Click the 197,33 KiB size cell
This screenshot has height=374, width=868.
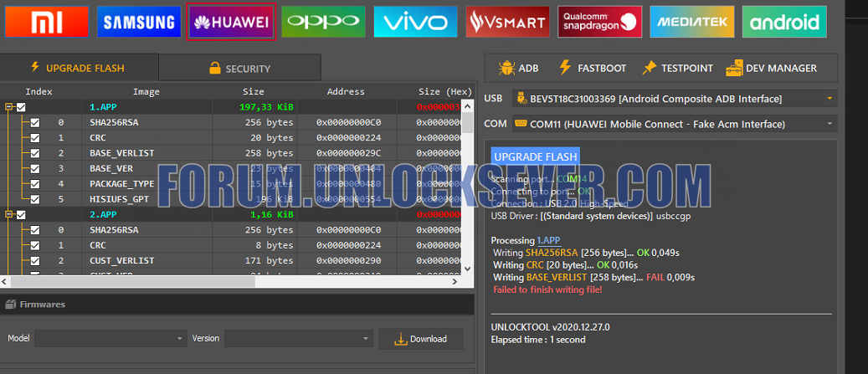(266, 107)
